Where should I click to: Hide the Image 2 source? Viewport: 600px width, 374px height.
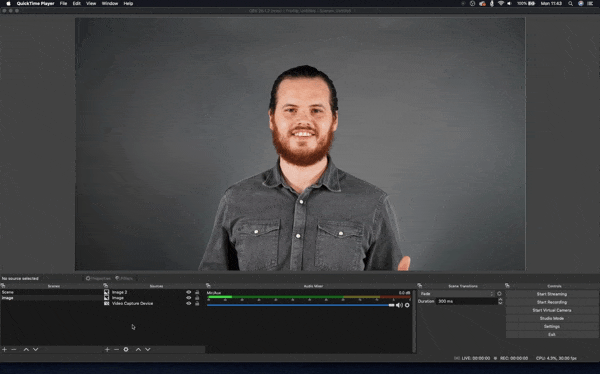[x=189, y=292]
